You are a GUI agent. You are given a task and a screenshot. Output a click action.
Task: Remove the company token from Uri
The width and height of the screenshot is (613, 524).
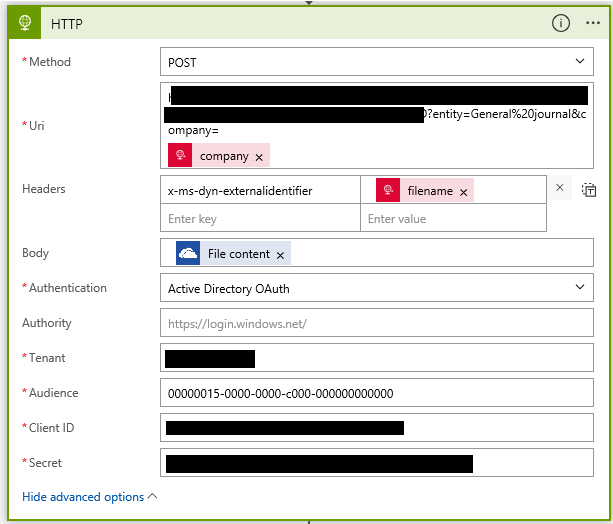259,157
